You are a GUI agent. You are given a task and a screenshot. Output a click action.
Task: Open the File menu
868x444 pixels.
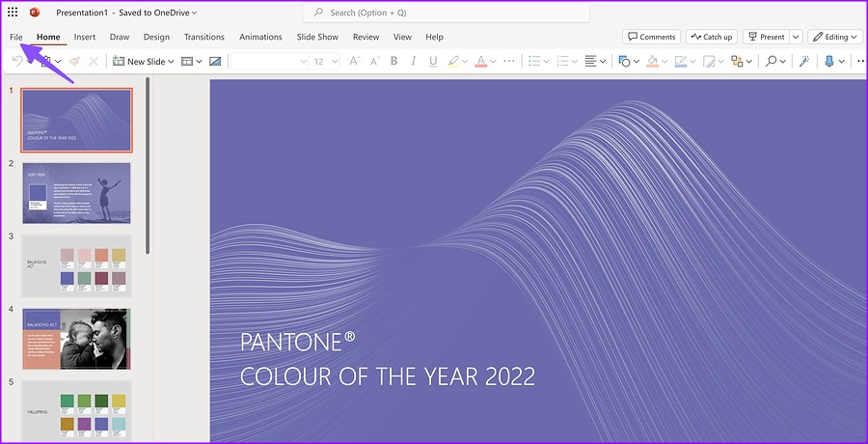click(15, 37)
